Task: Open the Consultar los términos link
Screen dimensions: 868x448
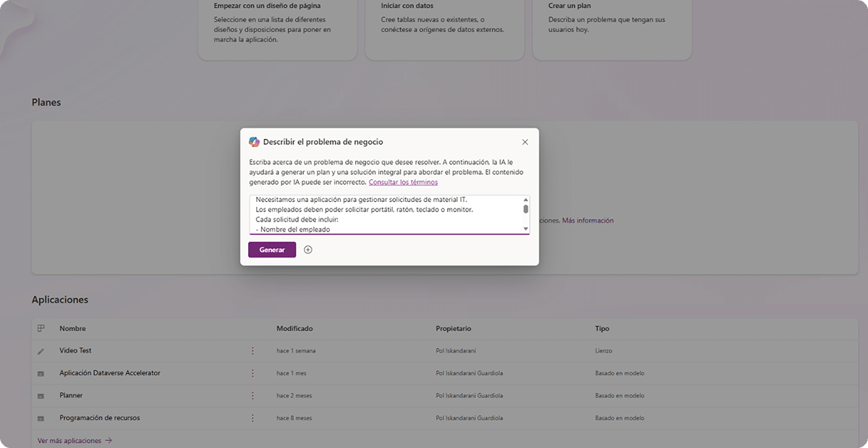Action: [402, 182]
